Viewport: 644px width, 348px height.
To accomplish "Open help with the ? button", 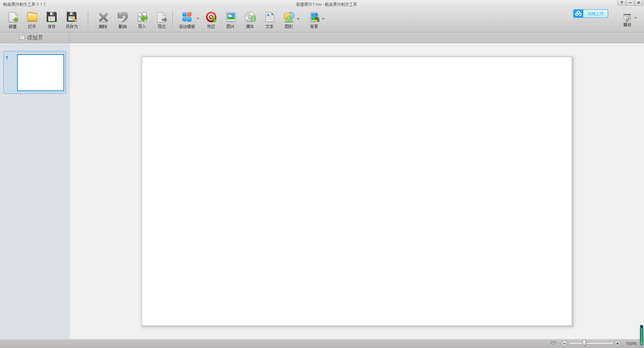I will 622,3.
